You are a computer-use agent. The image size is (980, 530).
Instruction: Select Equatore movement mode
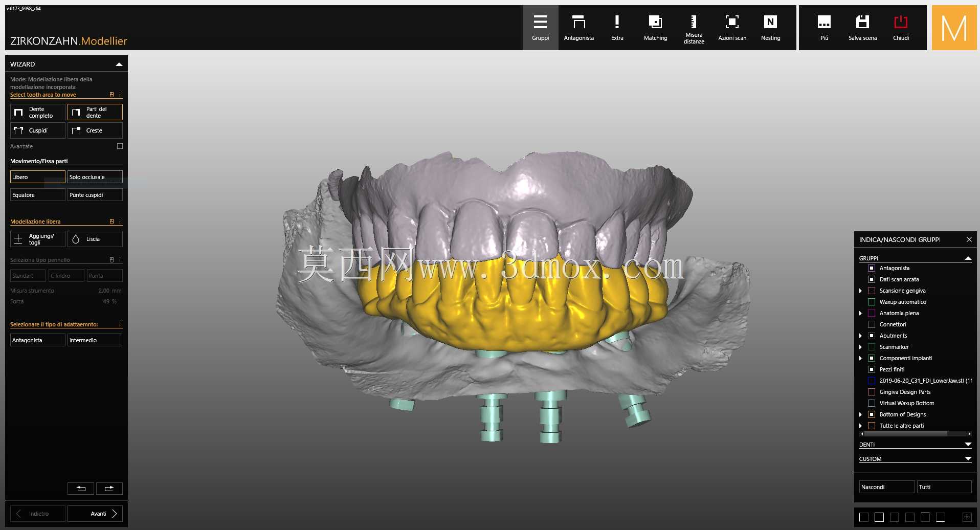click(x=38, y=195)
